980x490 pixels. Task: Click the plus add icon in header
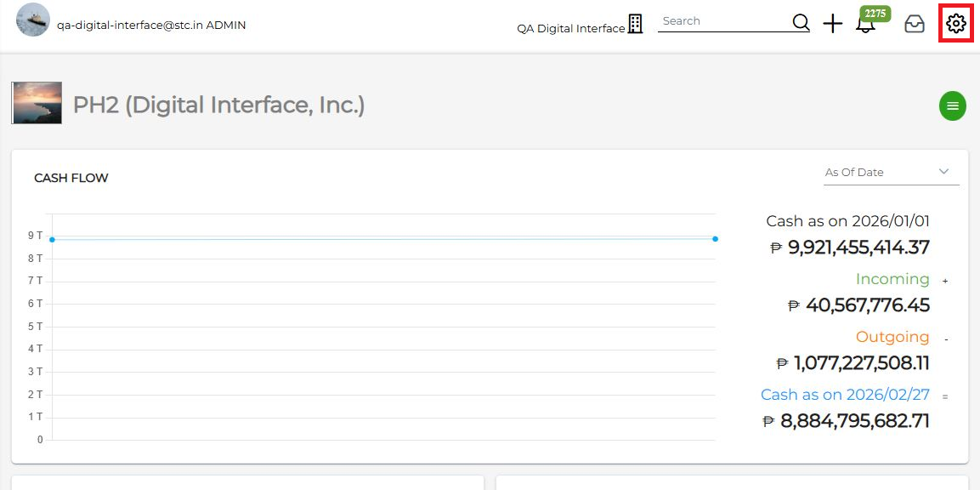(833, 24)
